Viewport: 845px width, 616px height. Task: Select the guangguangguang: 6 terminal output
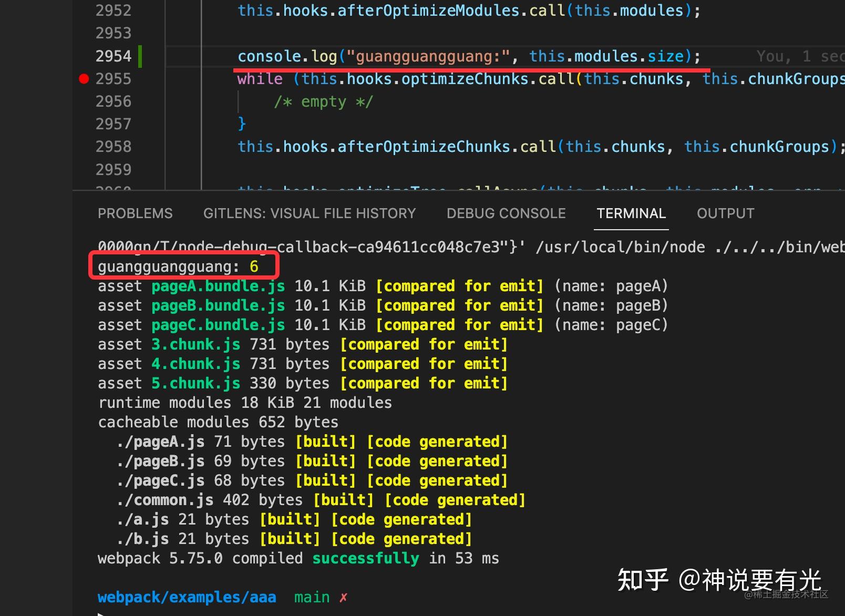(179, 266)
